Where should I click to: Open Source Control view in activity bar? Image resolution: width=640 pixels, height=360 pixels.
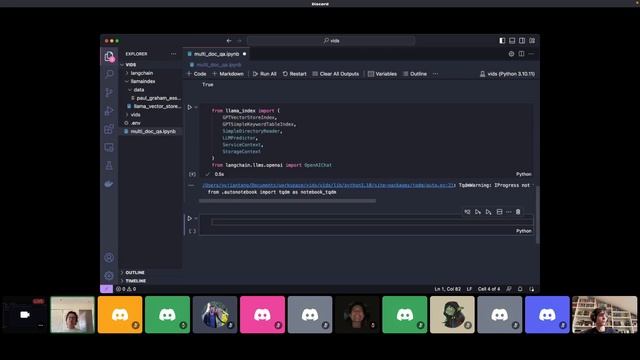coord(109,92)
